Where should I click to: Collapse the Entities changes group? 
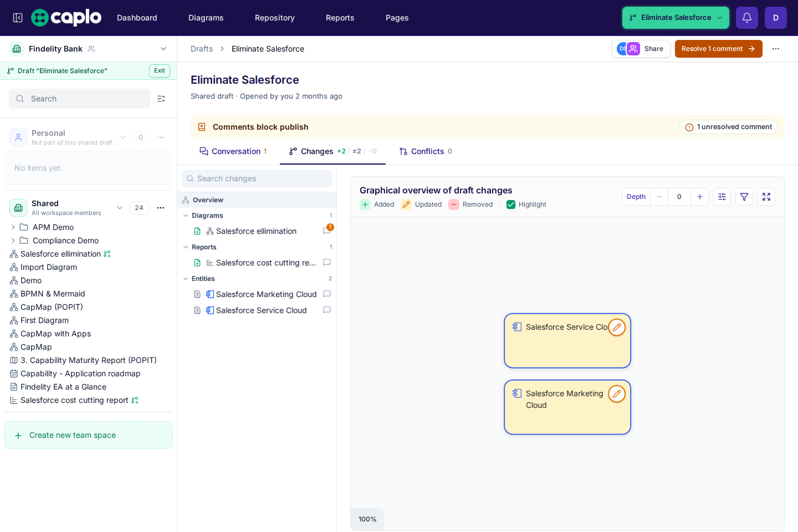(186, 279)
